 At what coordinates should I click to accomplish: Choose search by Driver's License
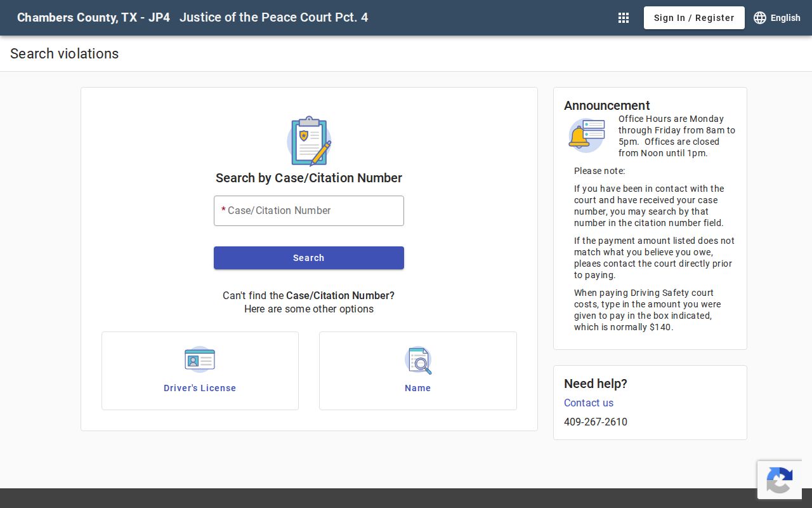(200, 371)
